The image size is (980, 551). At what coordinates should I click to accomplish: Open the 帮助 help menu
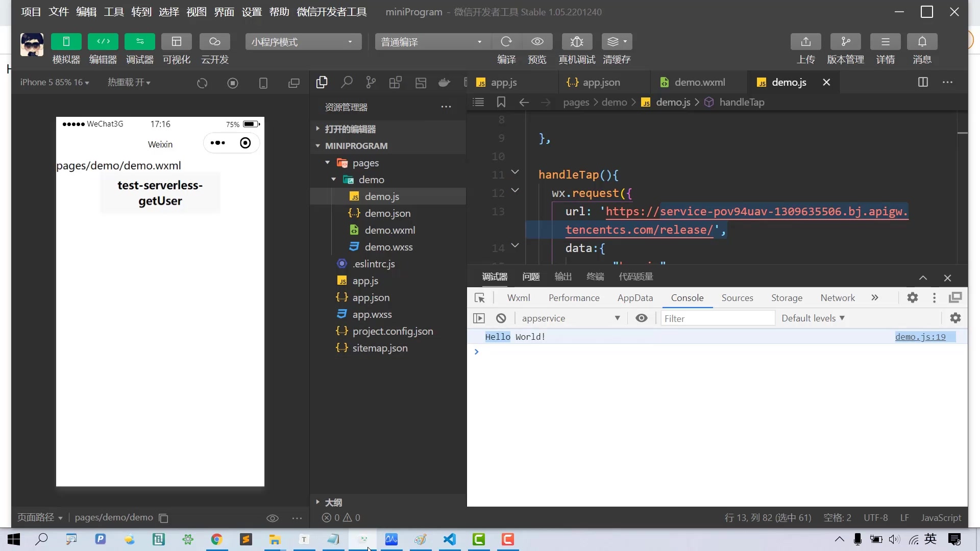pyautogui.click(x=279, y=12)
